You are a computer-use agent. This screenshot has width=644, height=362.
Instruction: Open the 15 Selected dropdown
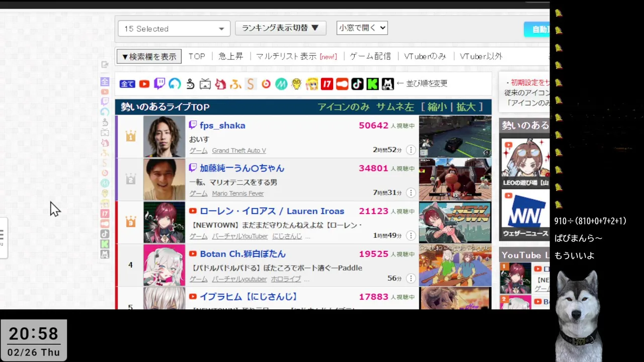coord(174,29)
